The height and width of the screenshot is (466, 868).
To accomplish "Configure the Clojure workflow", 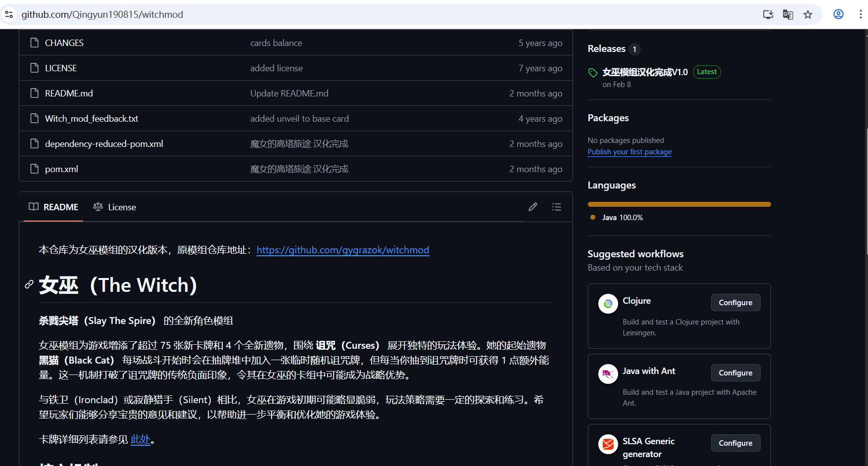I will (x=735, y=303).
